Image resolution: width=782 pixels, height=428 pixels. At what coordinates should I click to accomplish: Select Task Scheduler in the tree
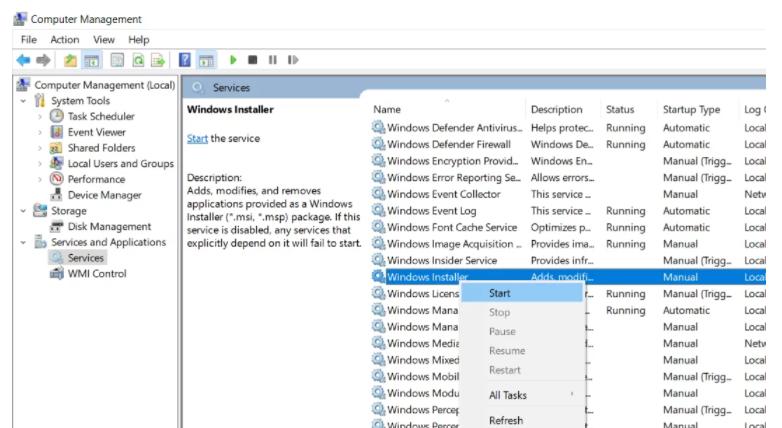pyautogui.click(x=101, y=116)
